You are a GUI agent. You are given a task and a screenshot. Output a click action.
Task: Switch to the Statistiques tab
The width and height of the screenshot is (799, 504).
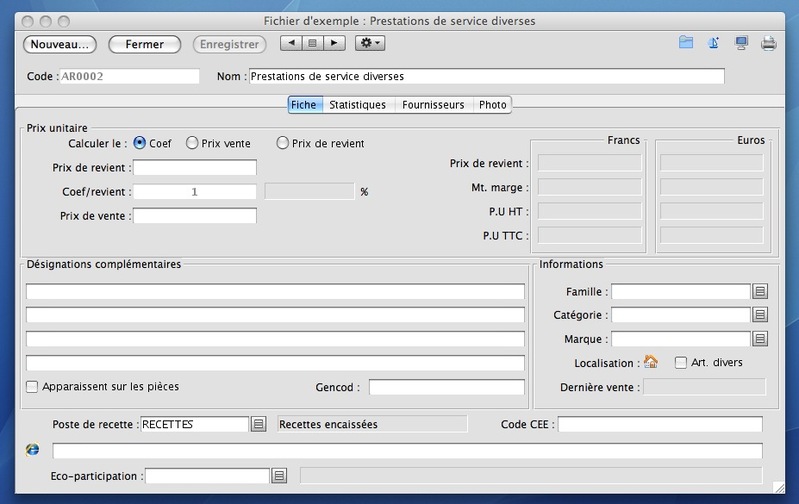tap(358, 105)
